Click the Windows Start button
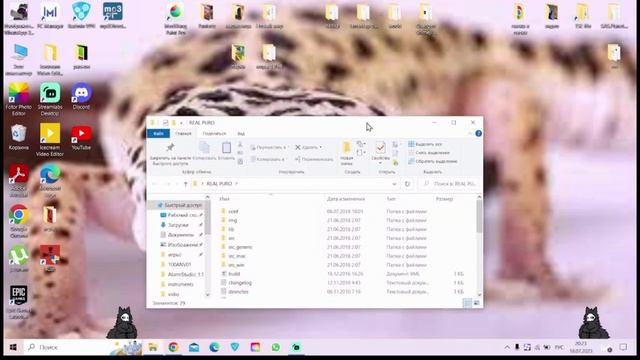 [13, 347]
